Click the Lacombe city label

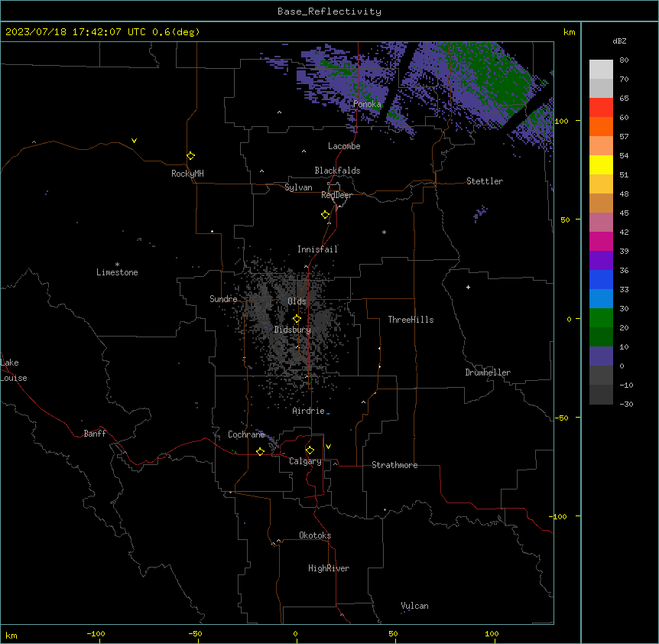coord(344,146)
